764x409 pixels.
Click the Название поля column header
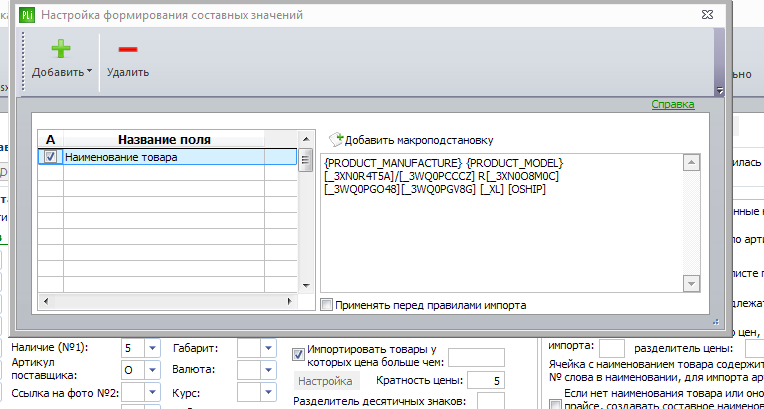click(164, 140)
